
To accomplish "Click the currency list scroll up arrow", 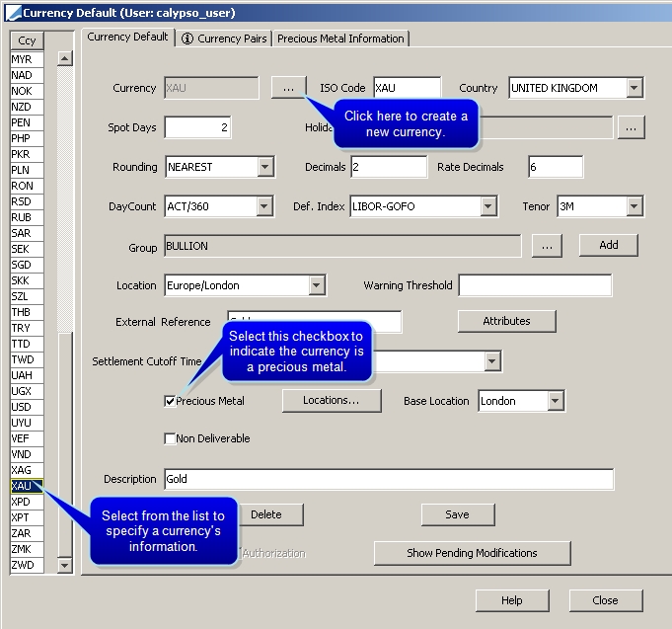I will click(x=65, y=58).
